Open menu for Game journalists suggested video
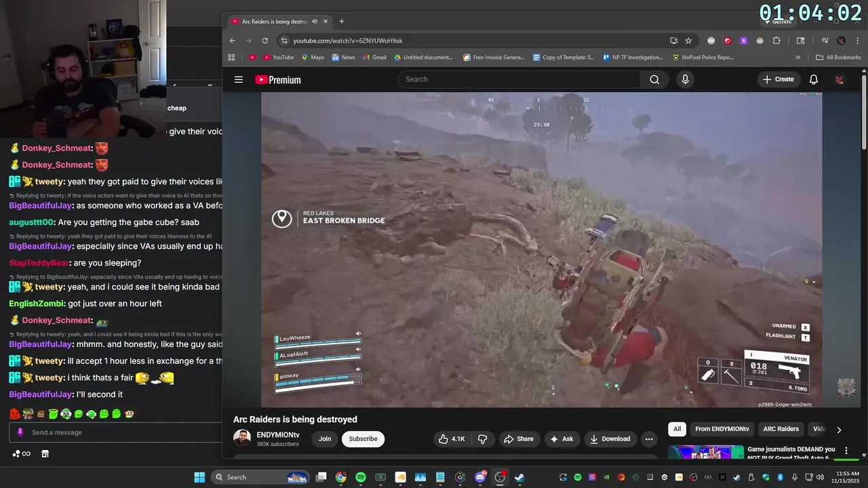868x488 pixels. point(846,450)
